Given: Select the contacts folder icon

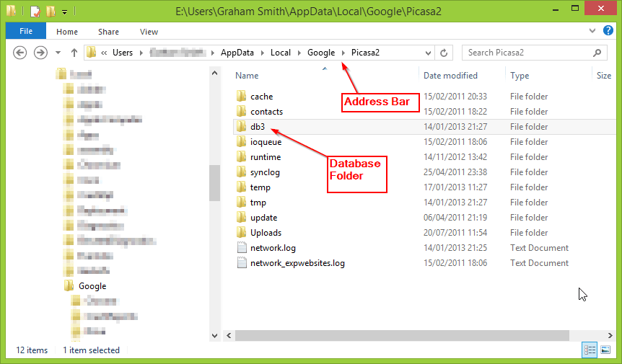Looking at the screenshot, I should click(x=241, y=111).
